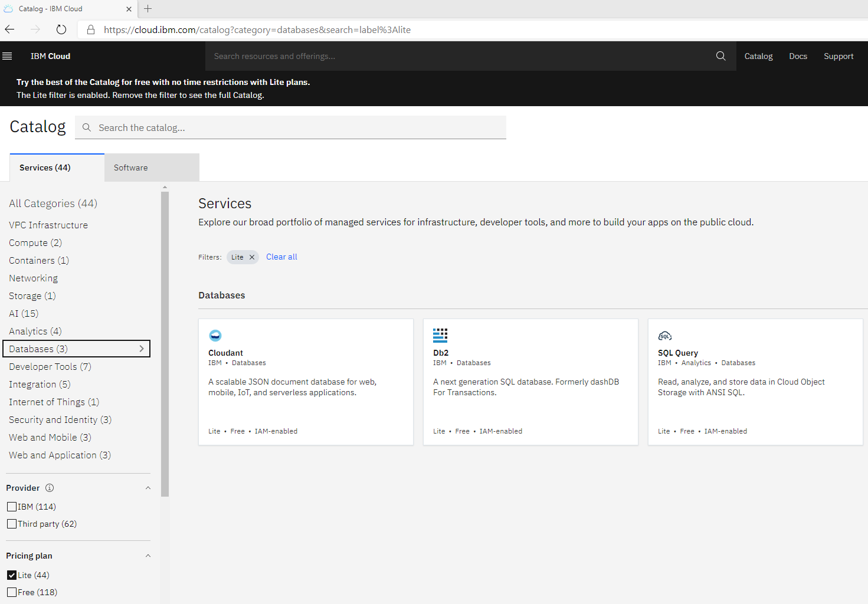The height and width of the screenshot is (604, 868).
Task: Click the Search the catalog field
Action: (x=290, y=127)
